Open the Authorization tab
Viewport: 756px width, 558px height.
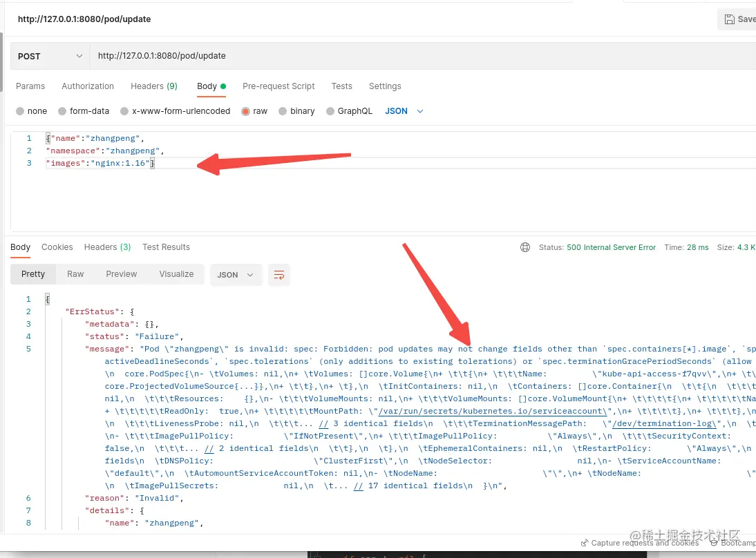point(88,86)
